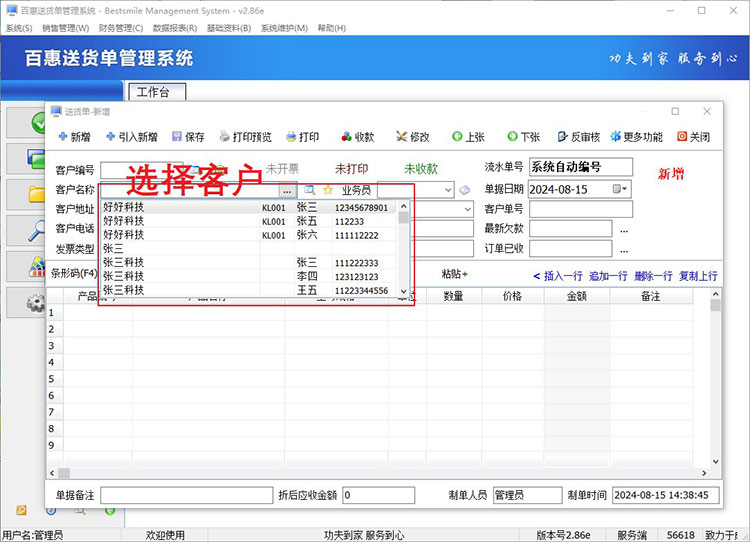This screenshot has height=542, width=750.
Task: Click the 备注 column header
Action: [651, 296]
